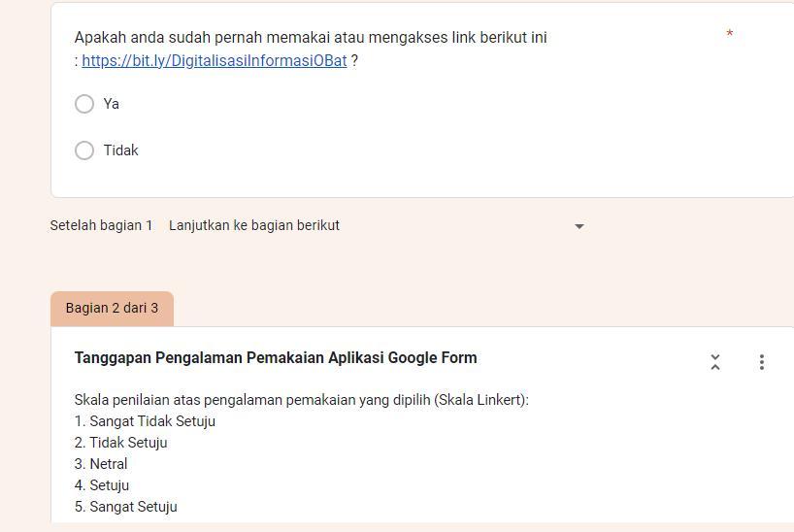The height and width of the screenshot is (532, 794).
Task: Click the "Skala penilaian" description line
Action: click(301, 400)
